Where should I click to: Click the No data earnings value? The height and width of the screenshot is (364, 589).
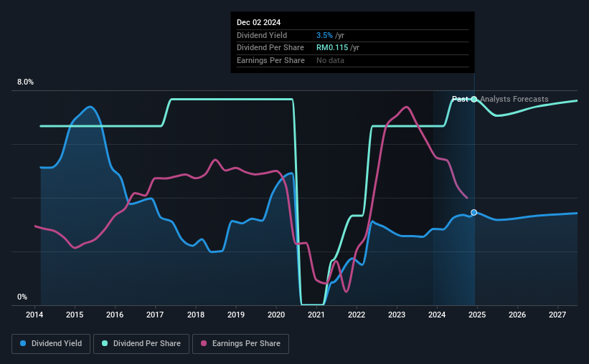330,60
